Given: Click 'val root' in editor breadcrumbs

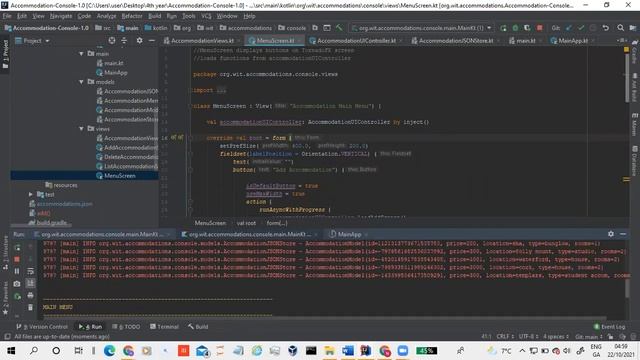Looking at the screenshot, I should (246, 223).
